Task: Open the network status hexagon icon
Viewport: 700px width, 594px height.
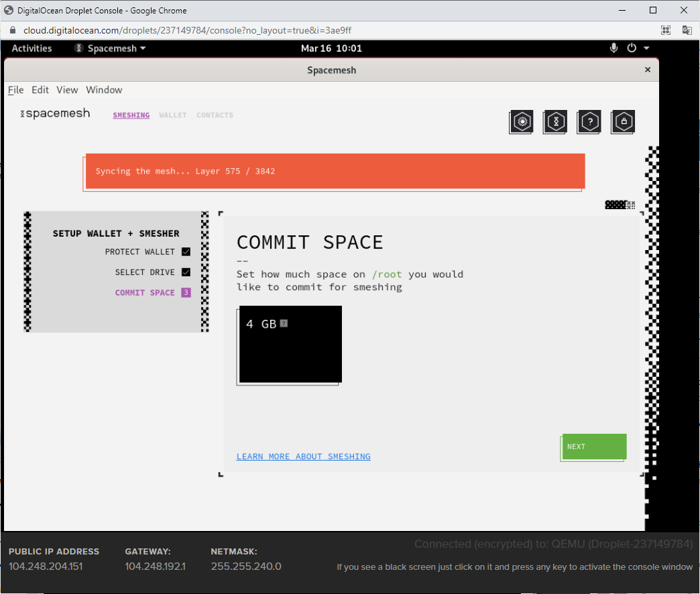Action: [555, 122]
